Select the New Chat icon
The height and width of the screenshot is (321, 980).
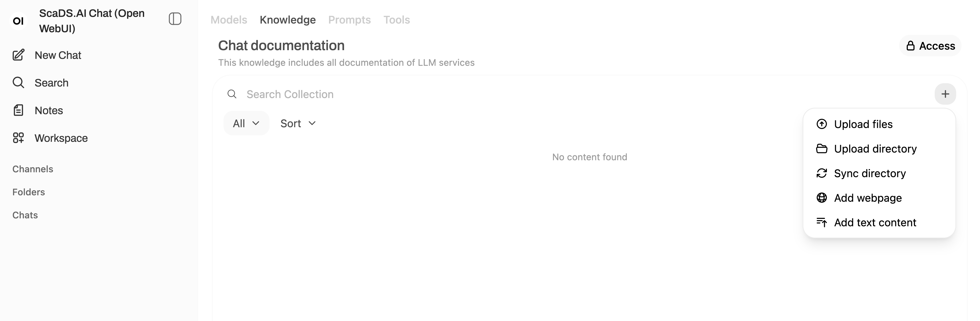18,55
